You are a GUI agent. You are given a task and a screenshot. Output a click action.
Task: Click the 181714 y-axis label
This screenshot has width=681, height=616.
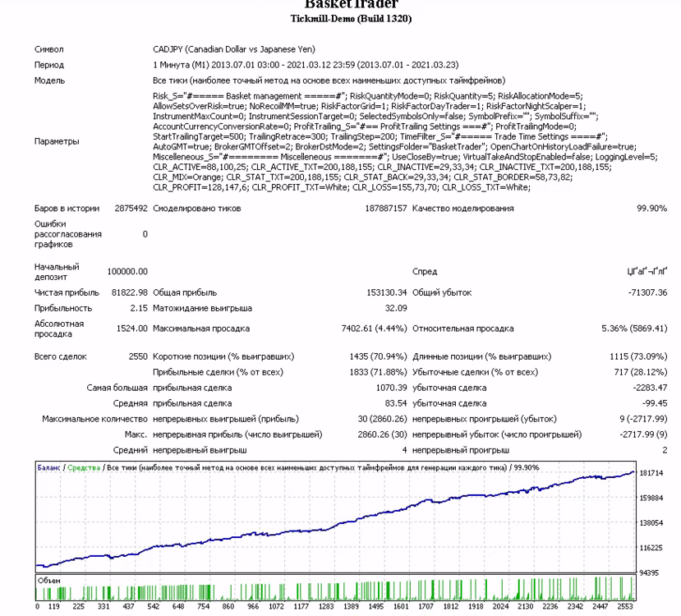[651, 473]
